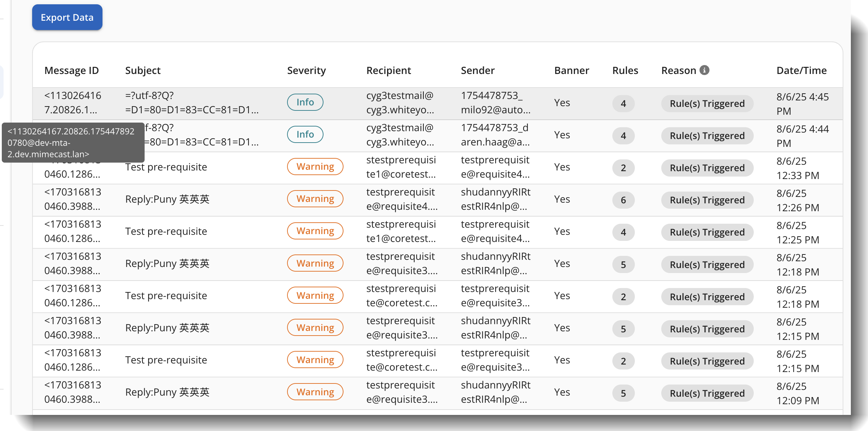Select the Reply:Puny 英英英 row at 12:18 PM
The height and width of the screenshot is (431, 868).
click(167, 263)
